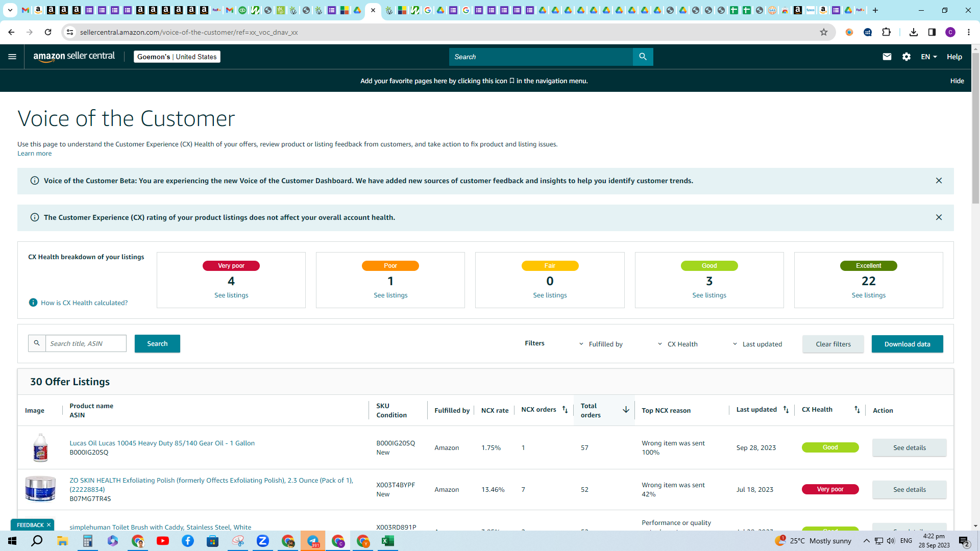Viewport: 980px width, 551px height.
Task: Open the tab search dropdown arrow
Action: point(10,10)
